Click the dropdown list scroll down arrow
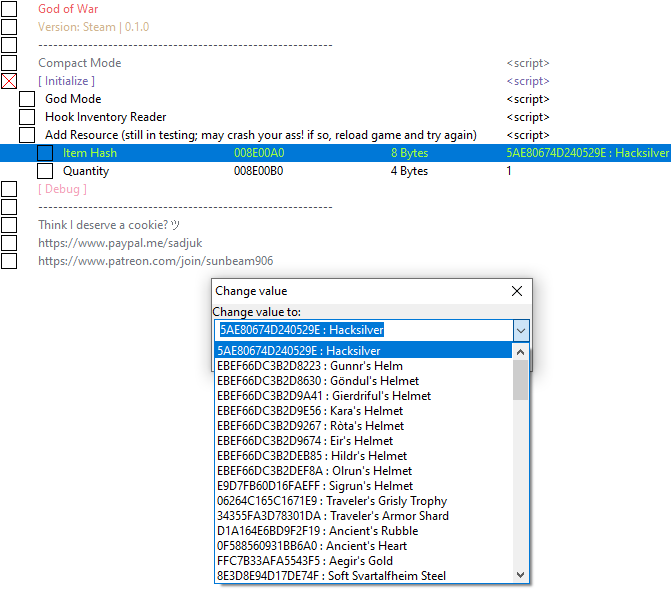This screenshot has width=671, height=593. click(520, 575)
